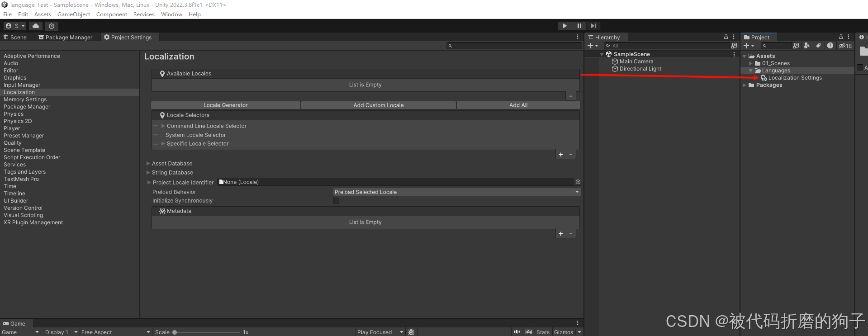Toggle hidden packages visibility showing 18

coord(845,46)
